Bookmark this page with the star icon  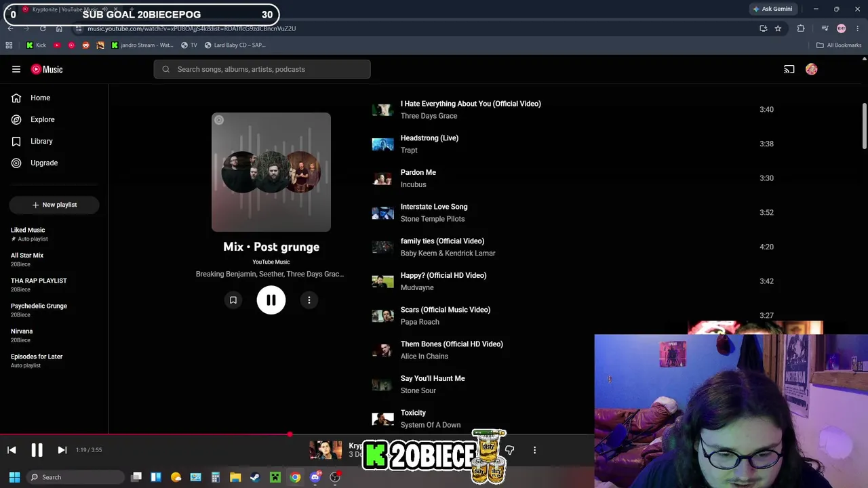tap(778, 28)
